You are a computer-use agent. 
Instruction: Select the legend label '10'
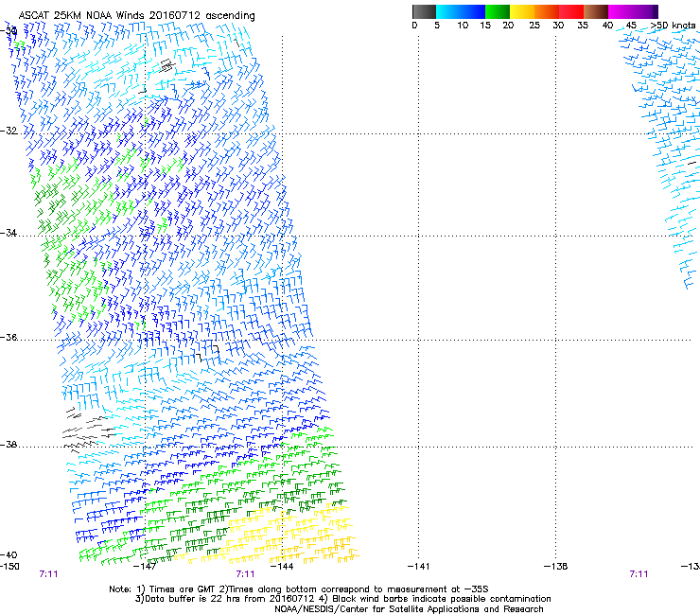pyautogui.click(x=463, y=26)
